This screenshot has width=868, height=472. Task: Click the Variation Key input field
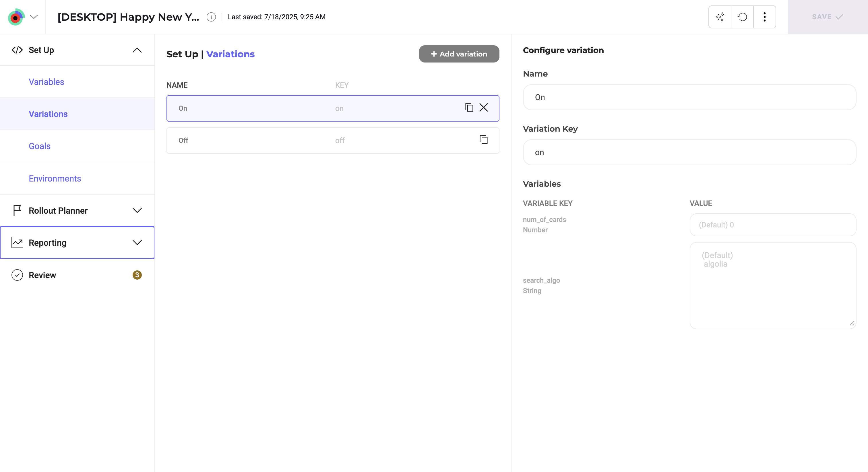[x=689, y=153]
